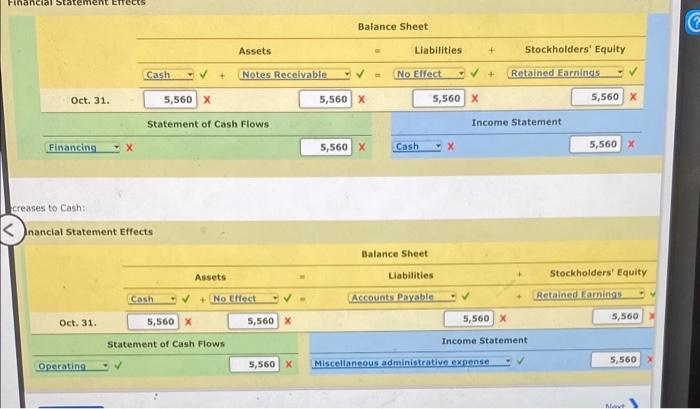The width and height of the screenshot is (700, 409).
Task: Click the top Statement of Cash Flows amount field
Action: (326, 147)
